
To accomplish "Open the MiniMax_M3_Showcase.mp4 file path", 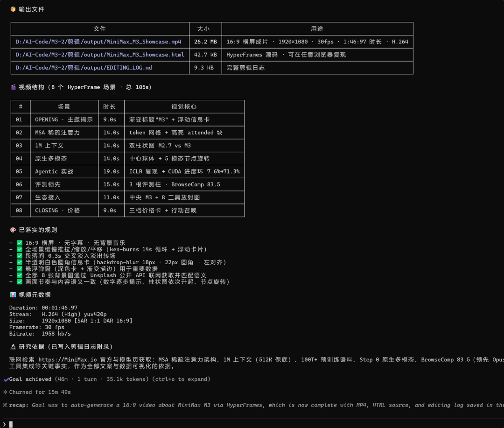I will [x=98, y=42].
